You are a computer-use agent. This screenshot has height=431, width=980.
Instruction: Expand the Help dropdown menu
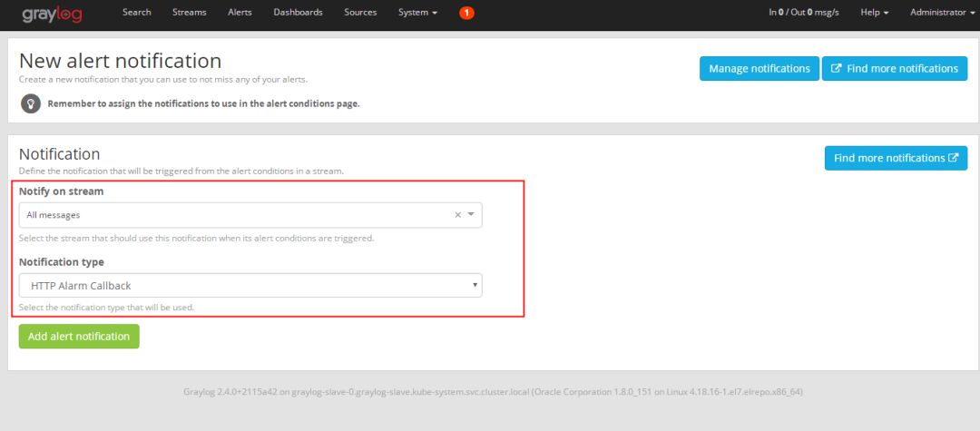tap(875, 13)
